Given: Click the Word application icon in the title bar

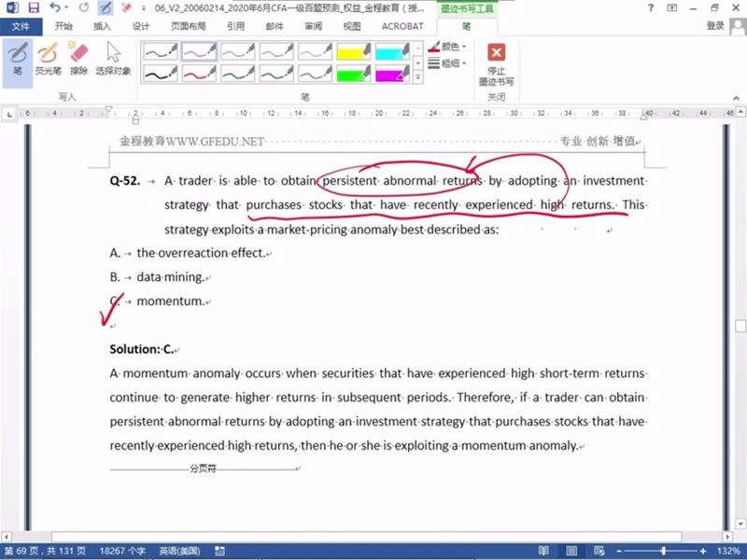Looking at the screenshot, I should point(12,7).
